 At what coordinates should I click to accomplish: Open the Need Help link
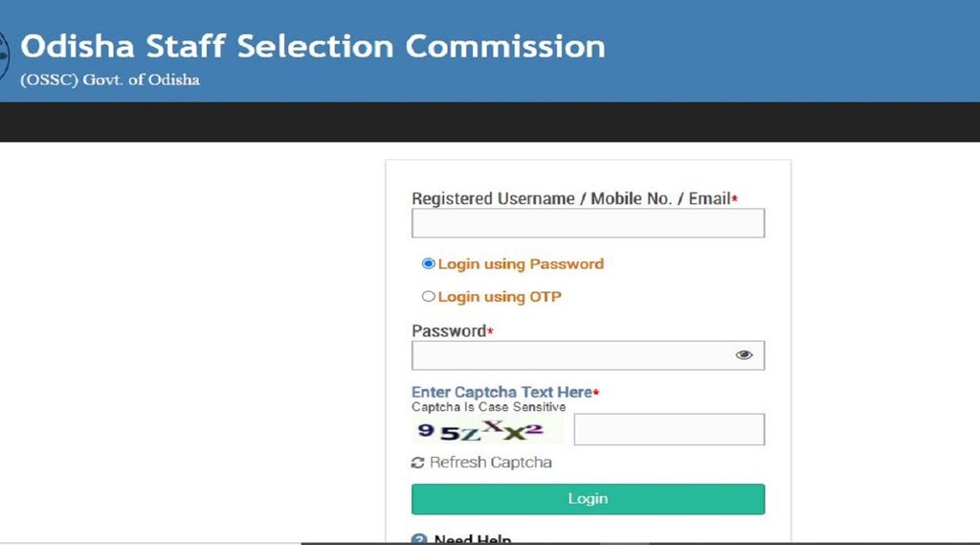[x=473, y=539]
